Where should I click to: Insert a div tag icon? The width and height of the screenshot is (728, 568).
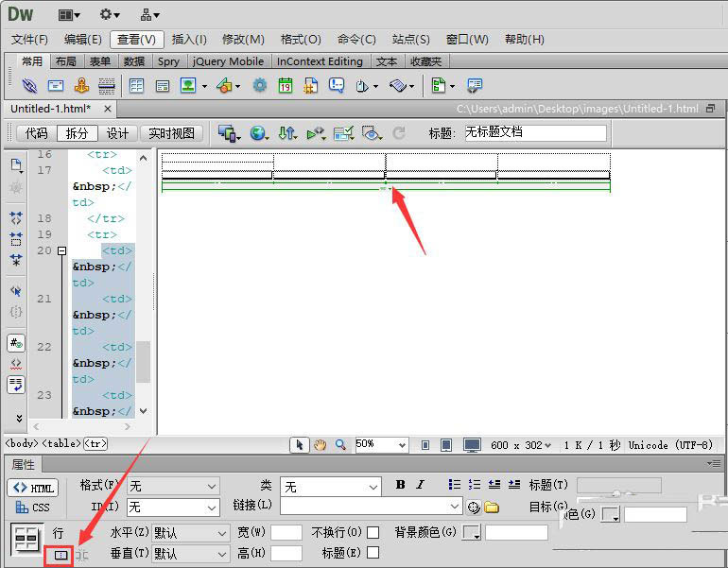click(x=163, y=86)
